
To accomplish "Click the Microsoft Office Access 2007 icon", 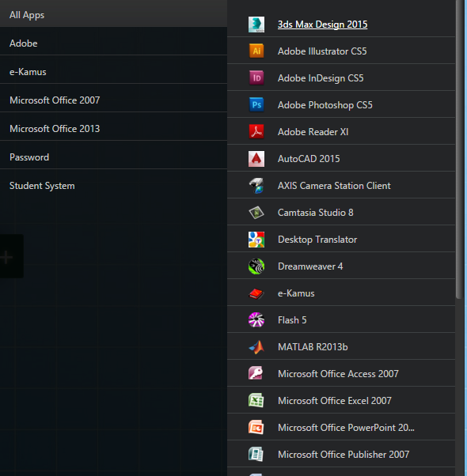I will coord(256,374).
